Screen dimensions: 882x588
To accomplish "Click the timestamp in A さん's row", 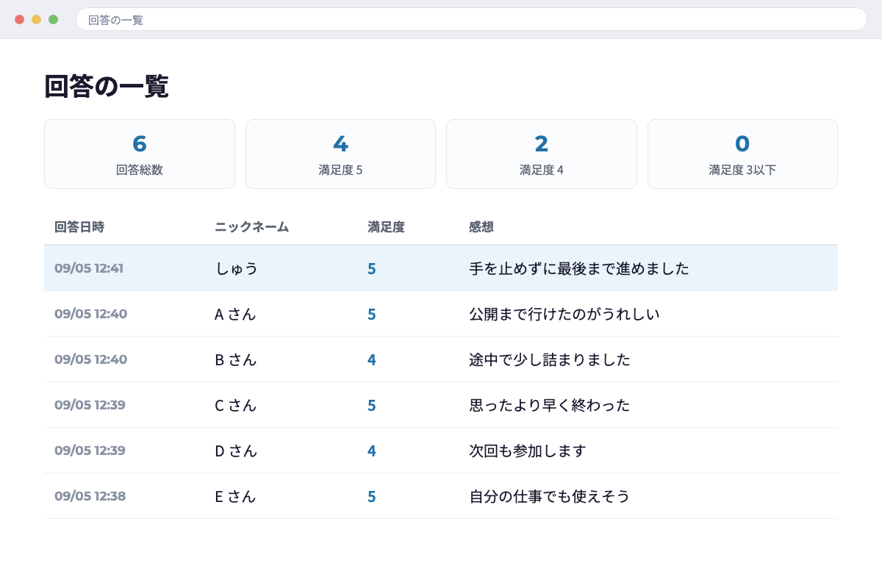I will pyautogui.click(x=91, y=314).
